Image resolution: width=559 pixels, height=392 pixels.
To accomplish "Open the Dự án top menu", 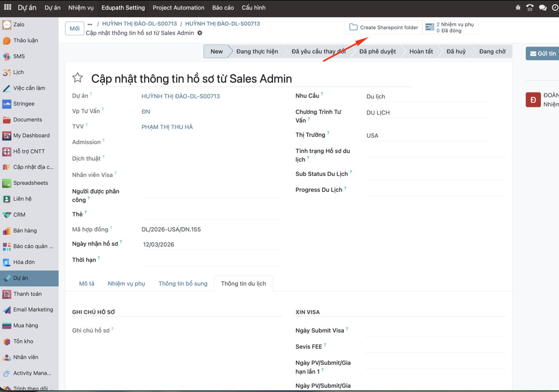I will pyautogui.click(x=52, y=8).
